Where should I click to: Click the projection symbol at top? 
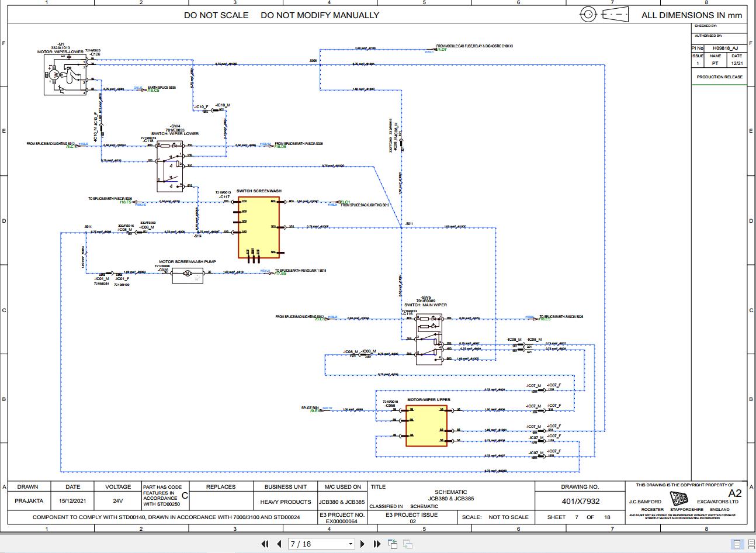click(x=604, y=15)
